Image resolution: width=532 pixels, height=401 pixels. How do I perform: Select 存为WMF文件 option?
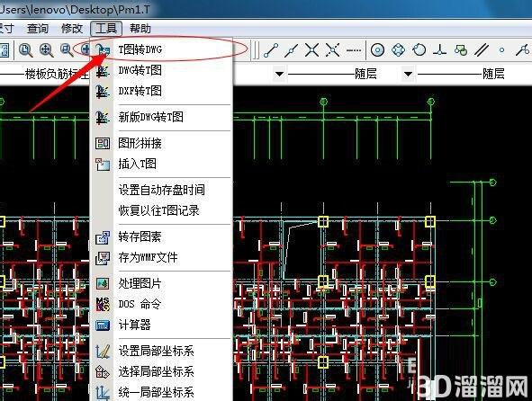tap(161, 258)
